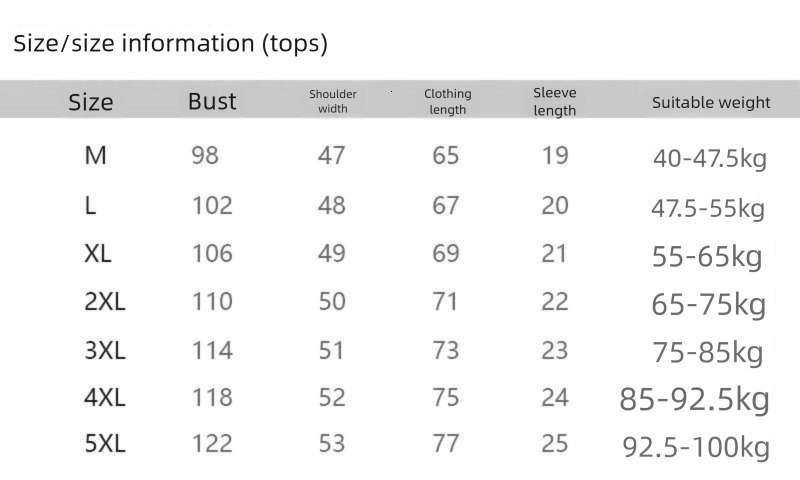Viewport: 800px width, 480px height.
Task: Select the 75-85kg weight range
Action: coord(707,353)
